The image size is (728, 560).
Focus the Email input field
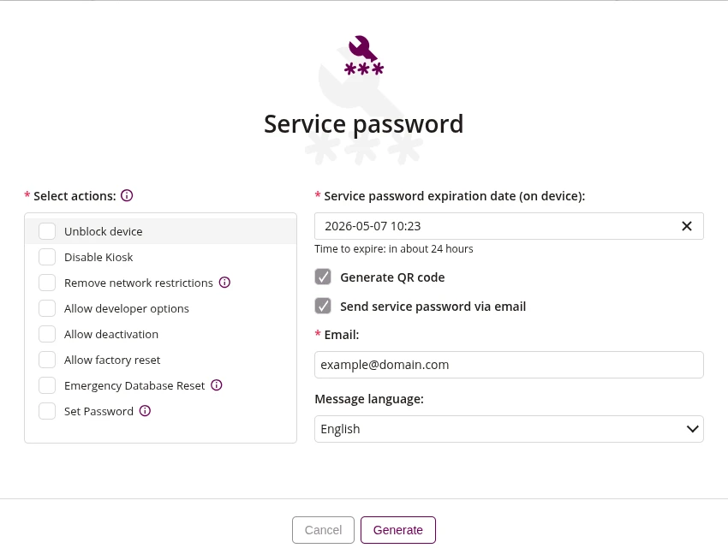[x=509, y=365]
